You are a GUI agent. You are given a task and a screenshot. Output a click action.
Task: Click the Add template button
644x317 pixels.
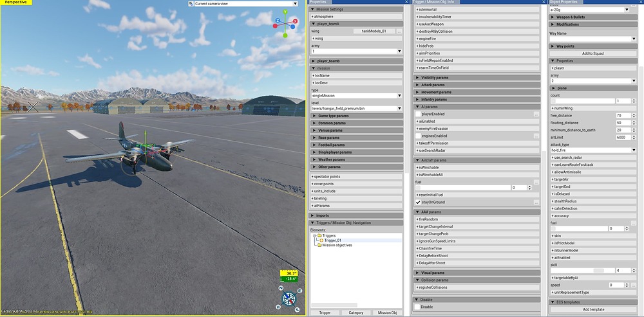click(x=593, y=310)
